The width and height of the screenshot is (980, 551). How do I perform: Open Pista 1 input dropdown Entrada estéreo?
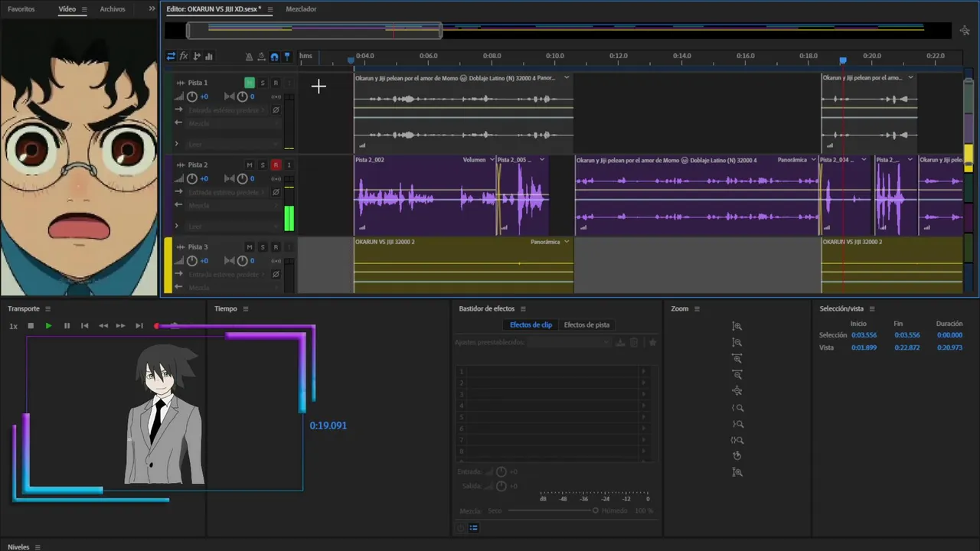click(x=226, y=110)
